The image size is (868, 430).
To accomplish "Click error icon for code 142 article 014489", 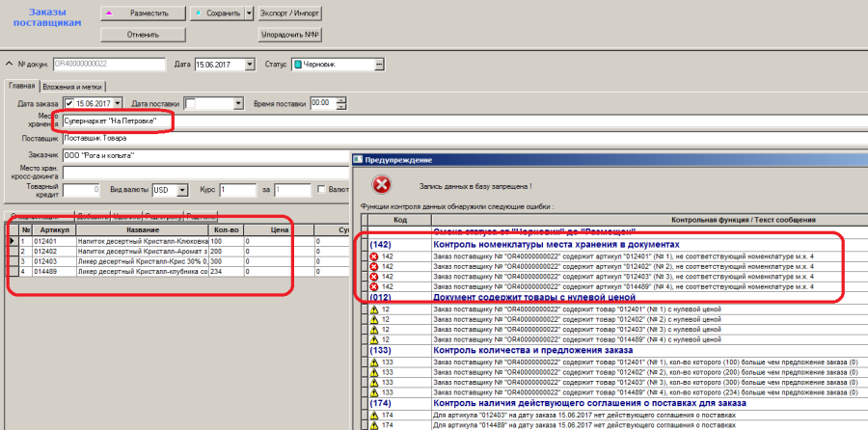I will (373, 286).
